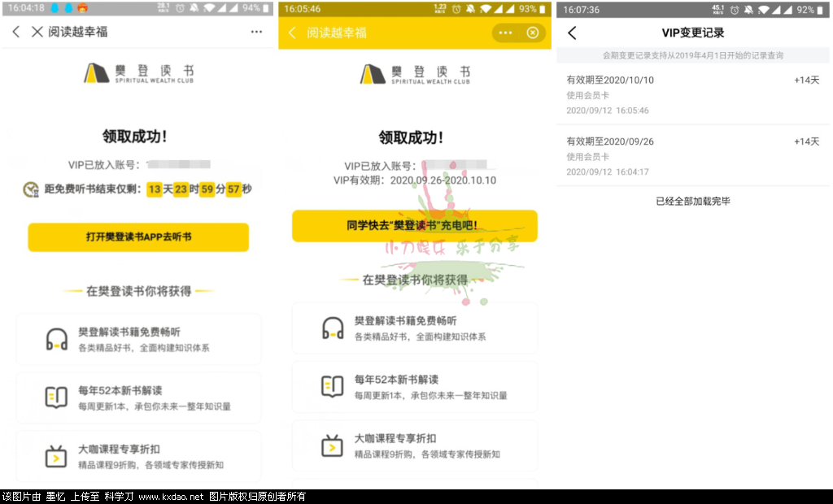Screen dimensions: 833x504
Task: Open the three-dot menu in the yellow header
Action: coord(505,33)
